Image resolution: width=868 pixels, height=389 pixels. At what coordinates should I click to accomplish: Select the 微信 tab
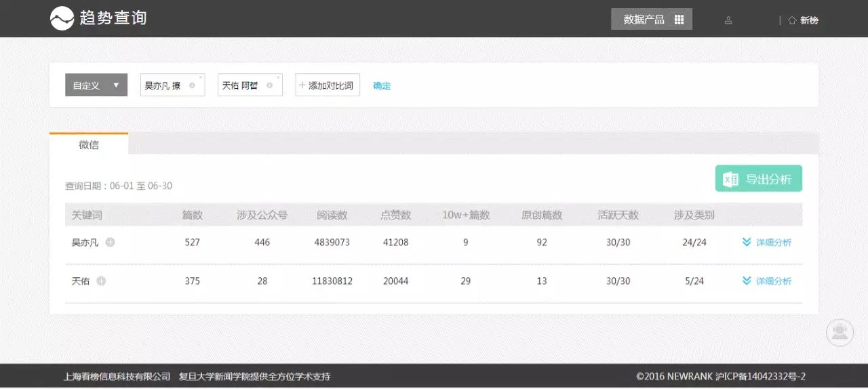(x=89, y=144)
